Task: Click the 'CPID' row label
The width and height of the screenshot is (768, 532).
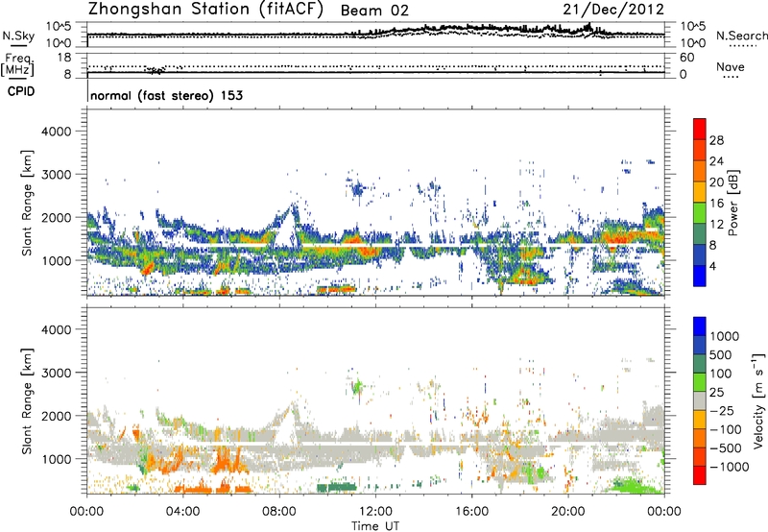Action: point(21,91)
